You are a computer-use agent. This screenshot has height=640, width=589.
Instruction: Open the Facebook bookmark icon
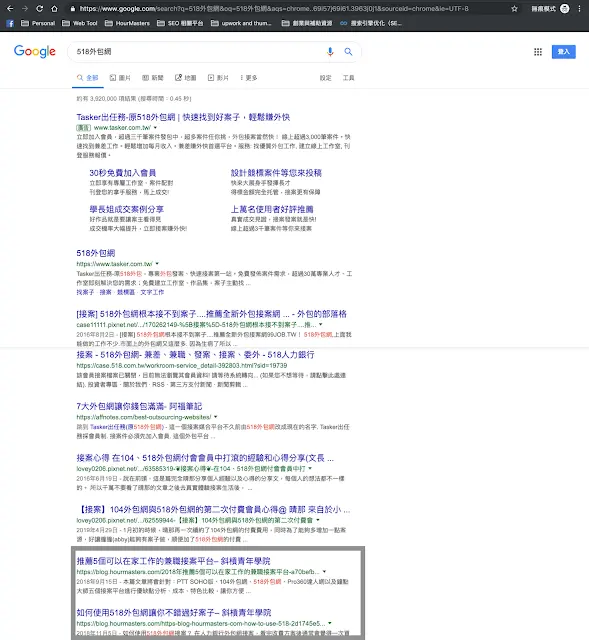[10, 23]
